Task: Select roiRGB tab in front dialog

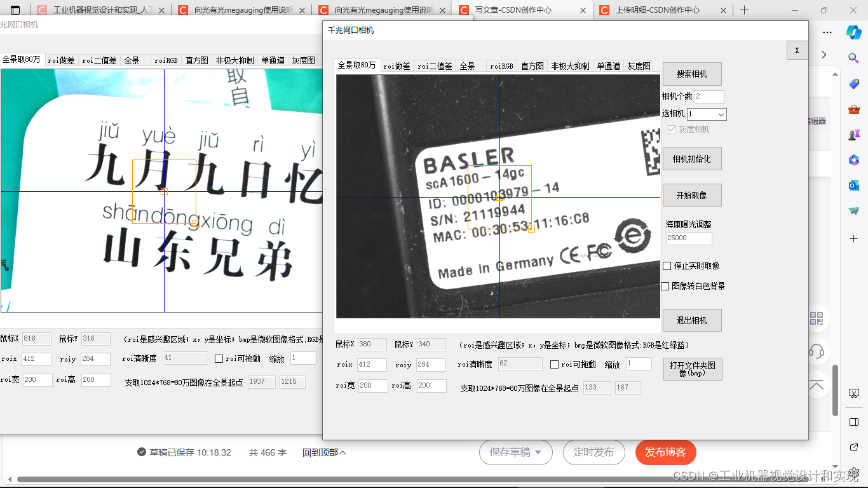Action: [x=502, y=66]
